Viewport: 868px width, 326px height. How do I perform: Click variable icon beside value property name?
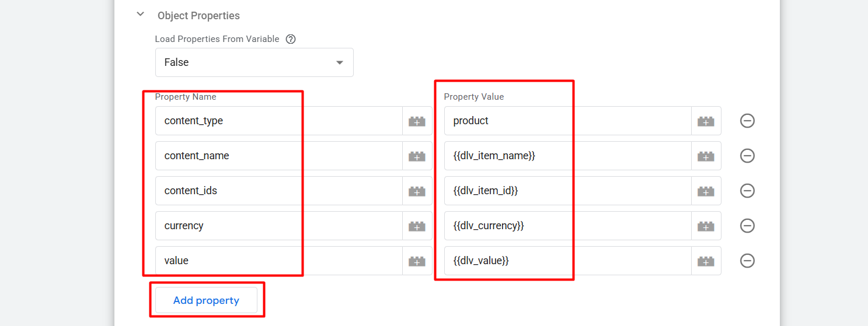tap(417, 261)
